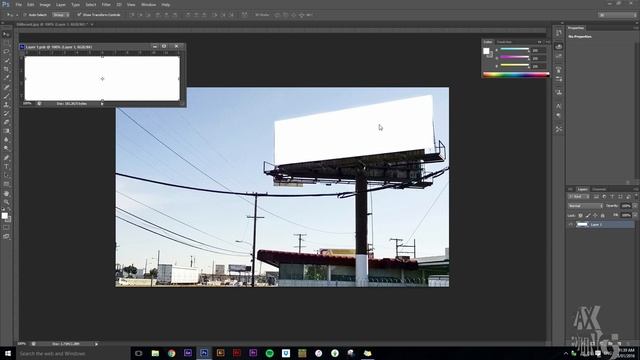
Task: Toggle the Auto-Select checkbox
Action: point(24,15)
